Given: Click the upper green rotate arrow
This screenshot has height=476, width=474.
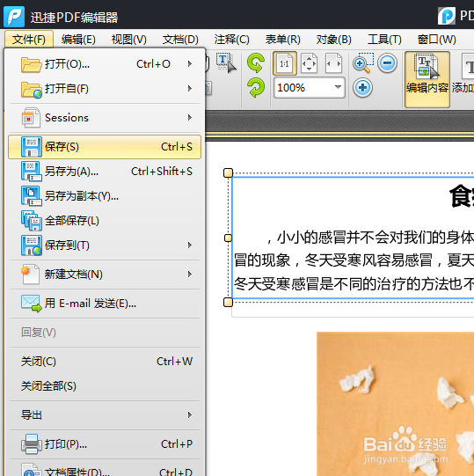Looking at the screenshot, I should [256, 62].
